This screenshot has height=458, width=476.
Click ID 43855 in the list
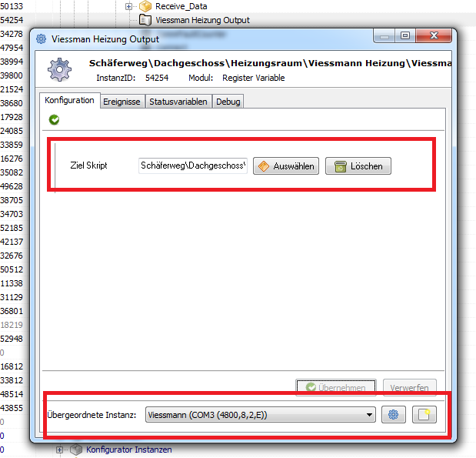[x=12, y=408]
